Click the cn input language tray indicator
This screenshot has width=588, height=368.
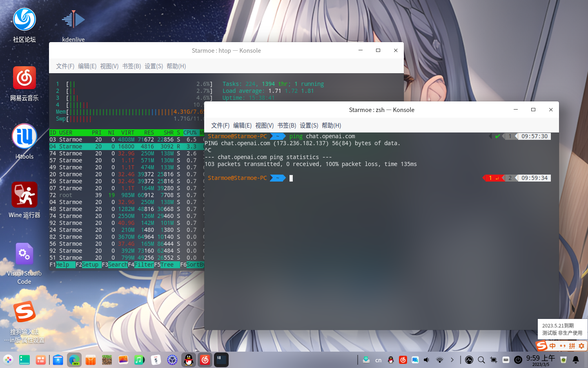tap(379, 360)
